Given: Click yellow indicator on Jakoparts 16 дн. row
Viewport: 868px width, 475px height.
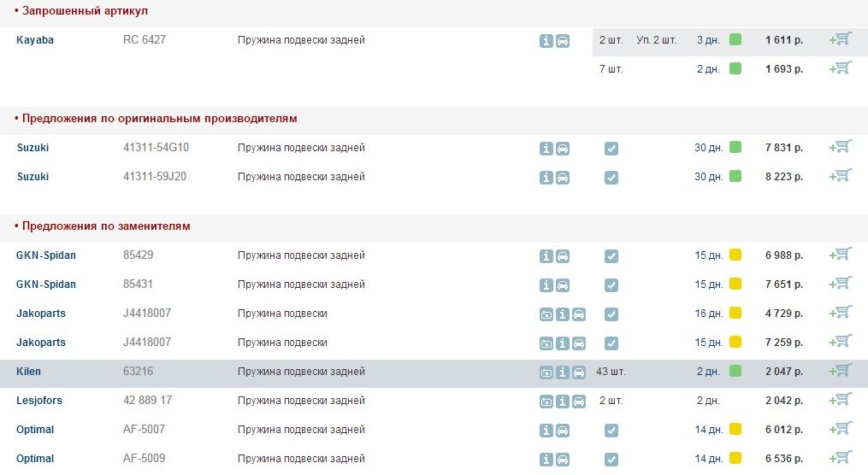Looking at the screenshot, I should [735, 314].
